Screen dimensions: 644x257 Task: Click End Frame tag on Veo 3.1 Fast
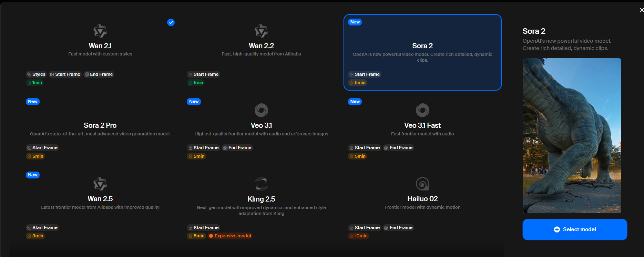[x=398, y=148]
